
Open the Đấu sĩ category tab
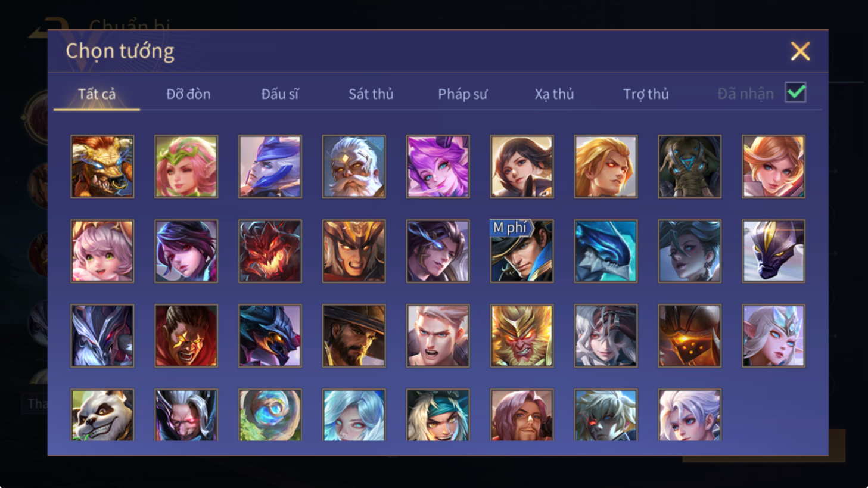tap(279, 94)
